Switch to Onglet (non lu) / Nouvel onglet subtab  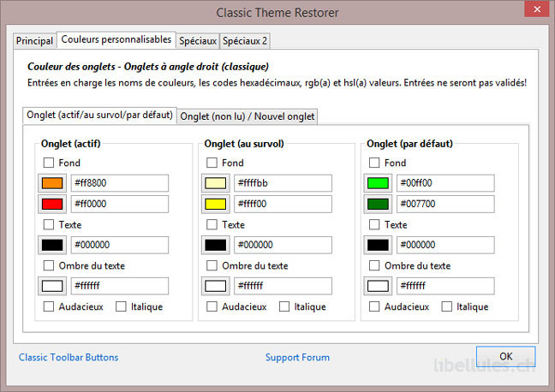click(247, 116)
